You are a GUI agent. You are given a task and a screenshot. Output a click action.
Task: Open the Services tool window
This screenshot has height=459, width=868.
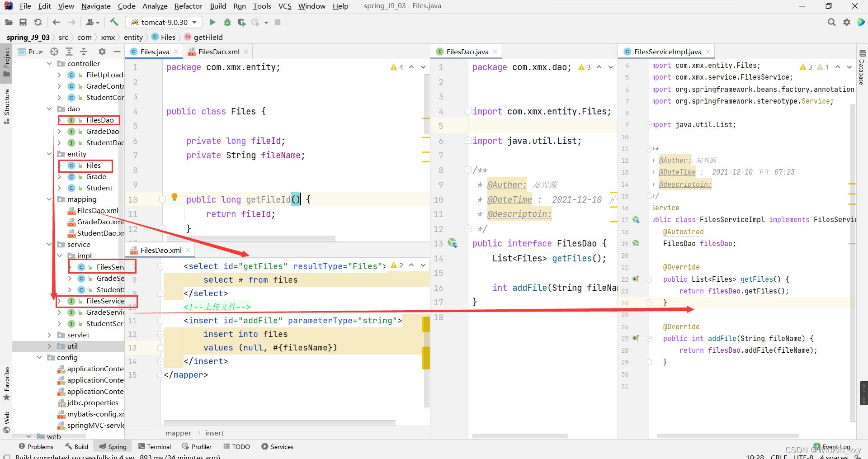tap(277, 446)
